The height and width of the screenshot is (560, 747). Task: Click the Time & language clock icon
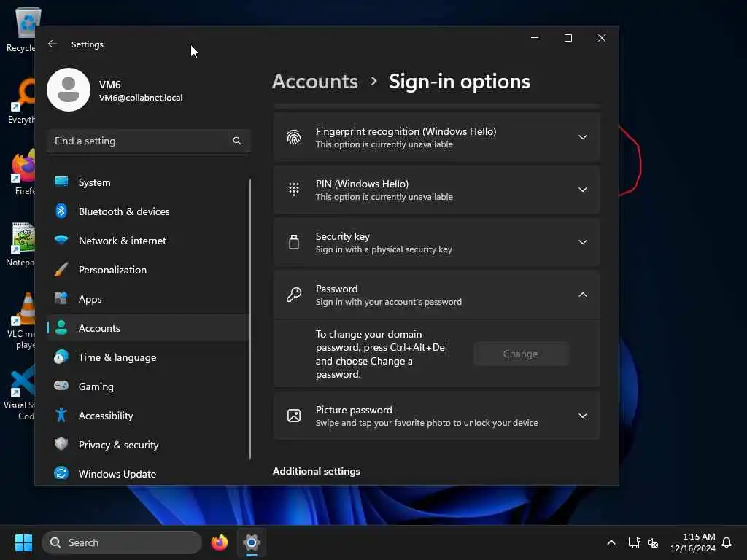click(61, 357)
